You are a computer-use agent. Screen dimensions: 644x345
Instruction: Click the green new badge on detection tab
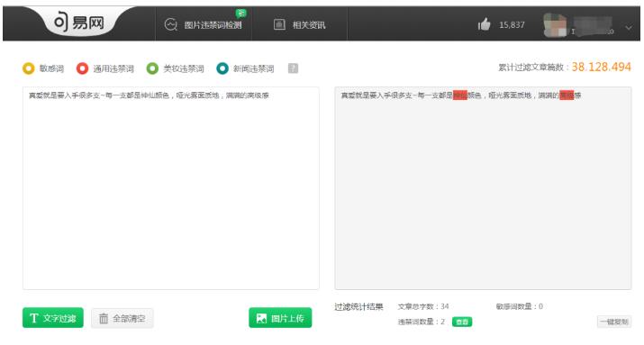pyautogui.click(x=241, y=14)
